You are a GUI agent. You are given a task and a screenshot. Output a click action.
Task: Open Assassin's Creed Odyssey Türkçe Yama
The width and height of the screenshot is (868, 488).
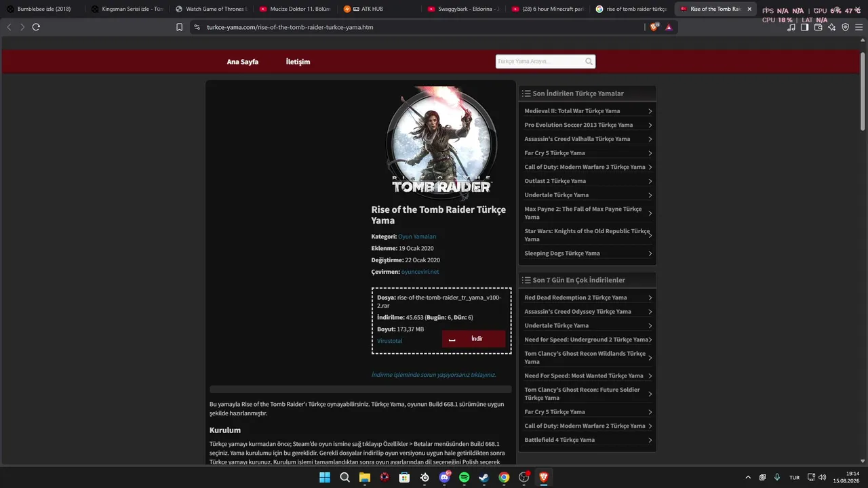pos(578,312)
